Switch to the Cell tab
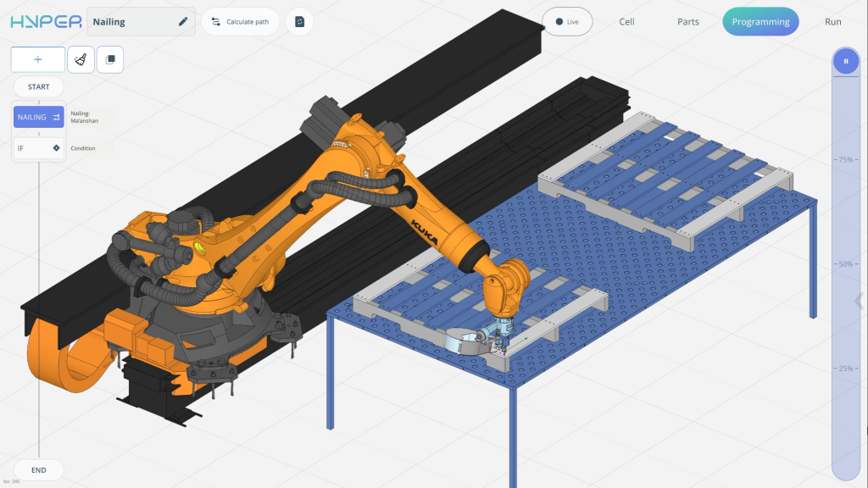Viewport: 868px width, 488px height. (626, 22)
